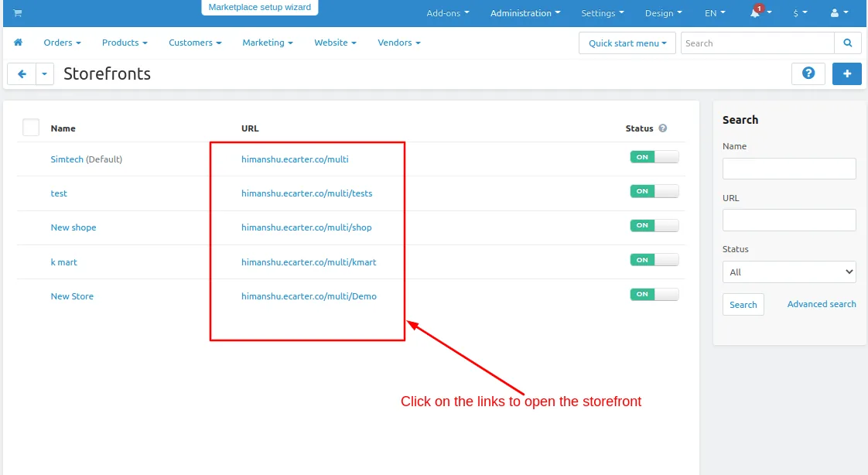Turn off the k mart storefront status
The width and height of the screenshot is (868, 475).
coord(654,260)
